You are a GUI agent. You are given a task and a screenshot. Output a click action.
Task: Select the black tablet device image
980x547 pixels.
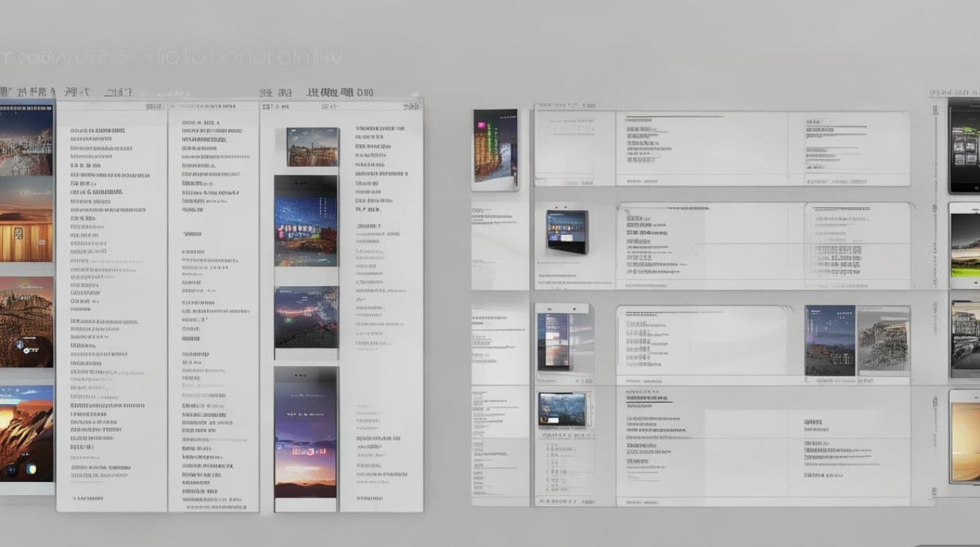567,230
